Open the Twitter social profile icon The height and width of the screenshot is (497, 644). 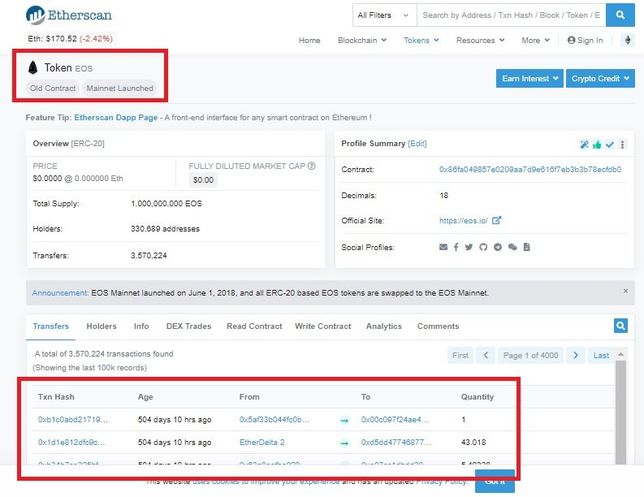click(x=468, y=247)
